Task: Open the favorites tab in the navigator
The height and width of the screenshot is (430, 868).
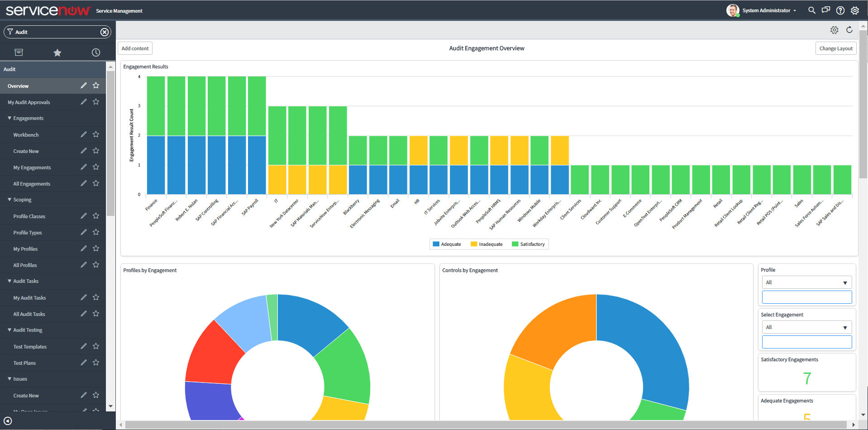Action: pos(57,52)
